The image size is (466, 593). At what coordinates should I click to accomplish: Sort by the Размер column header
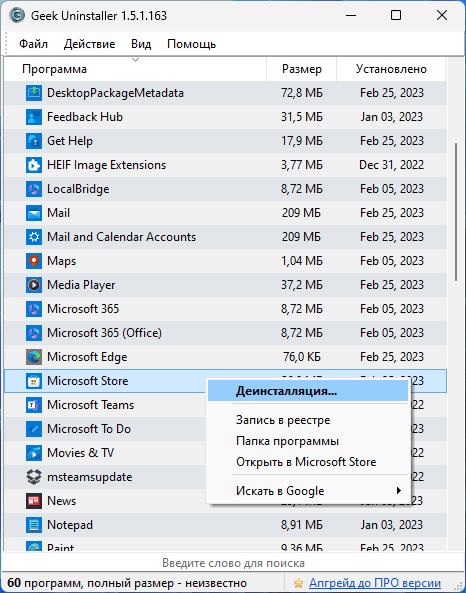tap(301, 69)
